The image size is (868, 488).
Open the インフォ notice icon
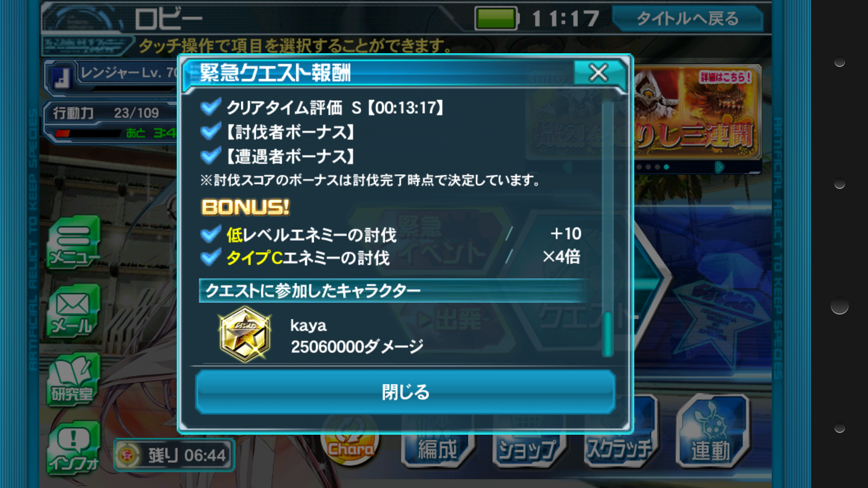coord(73,447)
